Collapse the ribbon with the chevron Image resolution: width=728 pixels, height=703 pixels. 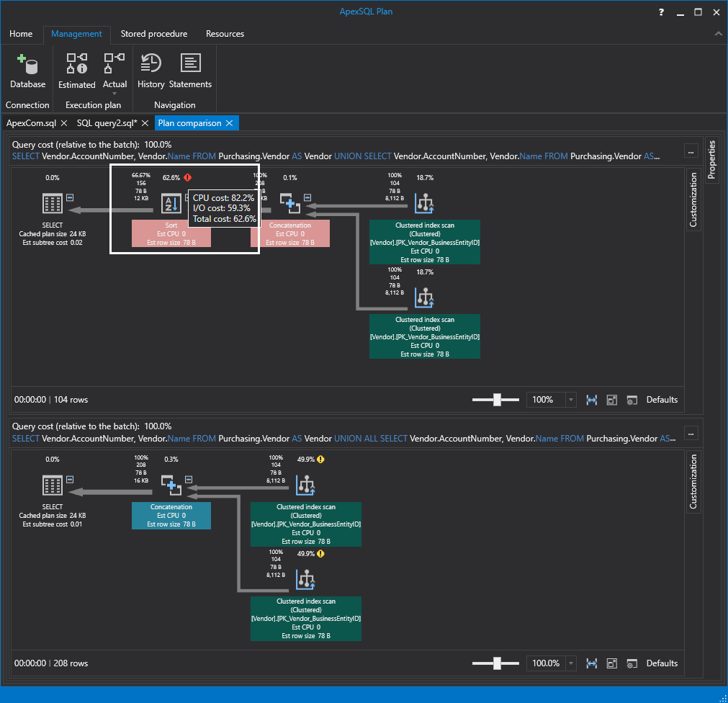718,33
